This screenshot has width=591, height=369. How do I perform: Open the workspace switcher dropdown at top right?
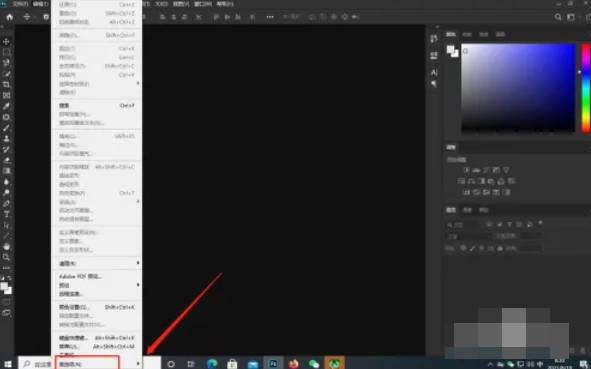(572, 17)
